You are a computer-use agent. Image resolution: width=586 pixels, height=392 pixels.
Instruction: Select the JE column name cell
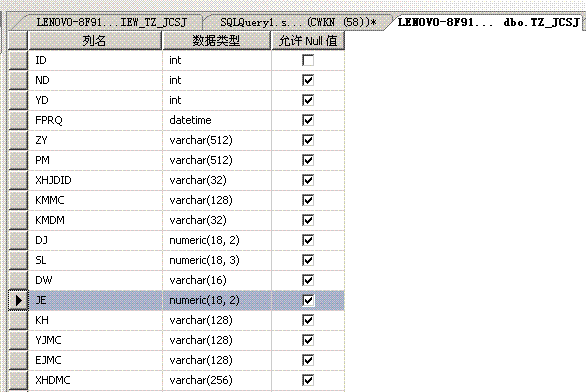(x=95, y=300)
